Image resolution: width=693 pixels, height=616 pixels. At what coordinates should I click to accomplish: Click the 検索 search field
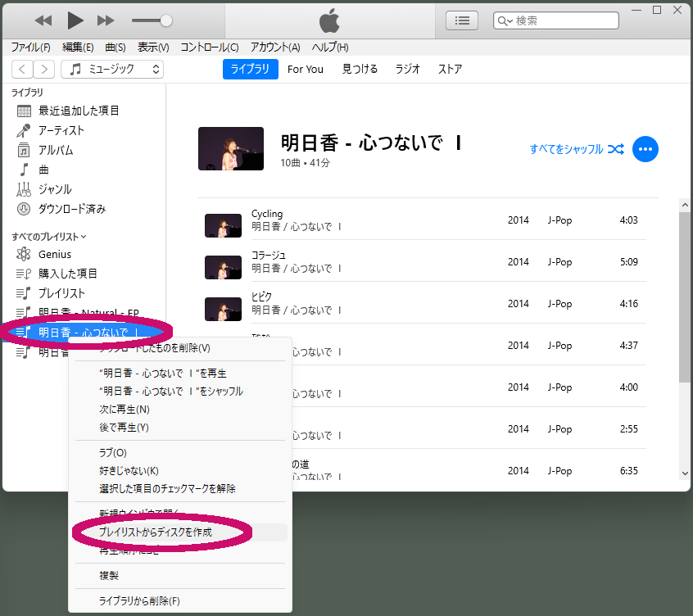click(556, 20)
